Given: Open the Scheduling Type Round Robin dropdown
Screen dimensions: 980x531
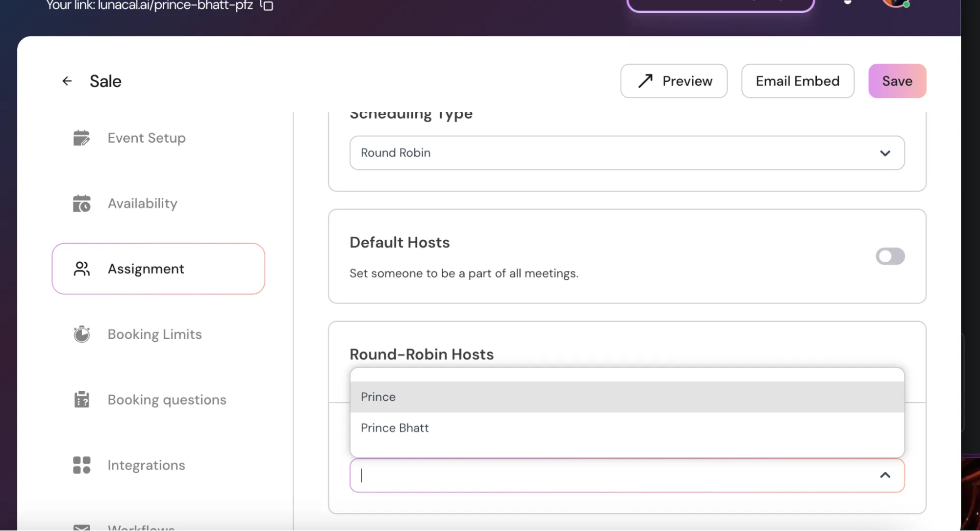Looking at the screenshot, I should pyautogui.click(x=627, y=153).
